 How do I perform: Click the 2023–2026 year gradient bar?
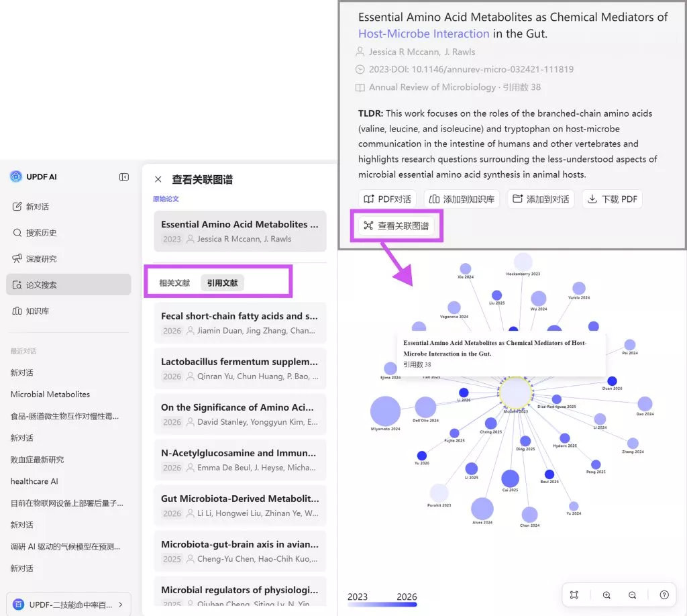(382, 605)
